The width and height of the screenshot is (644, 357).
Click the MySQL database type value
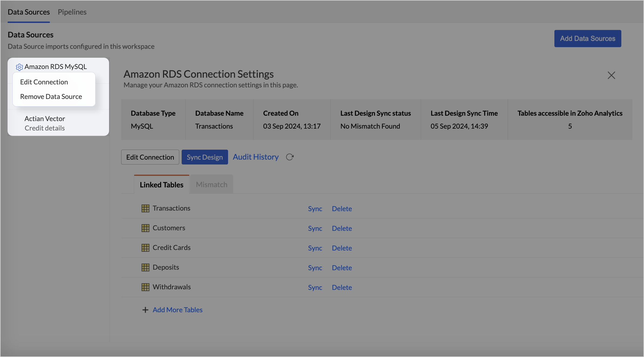pos(142,126)
